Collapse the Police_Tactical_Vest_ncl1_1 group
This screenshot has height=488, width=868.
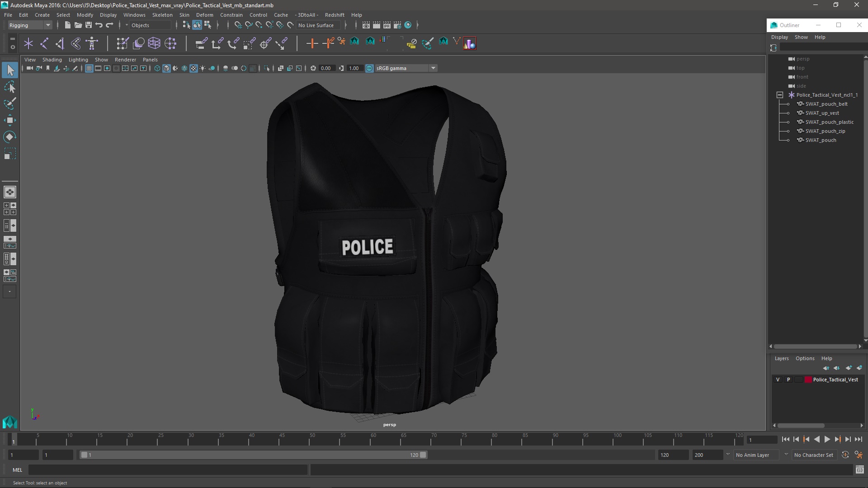pyautogui.click(x=780, y=95)
